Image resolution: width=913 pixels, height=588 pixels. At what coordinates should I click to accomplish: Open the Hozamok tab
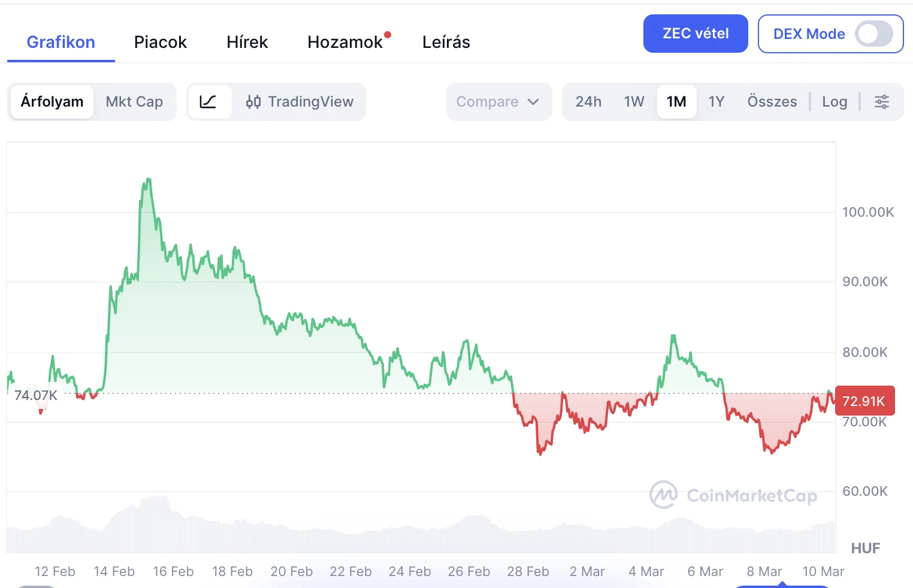coord(345,42)
